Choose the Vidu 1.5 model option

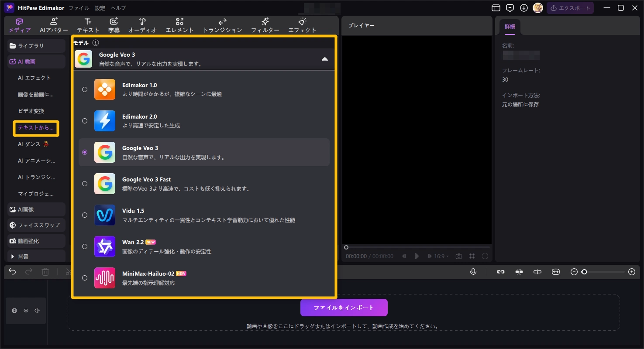tap(85, 215)
